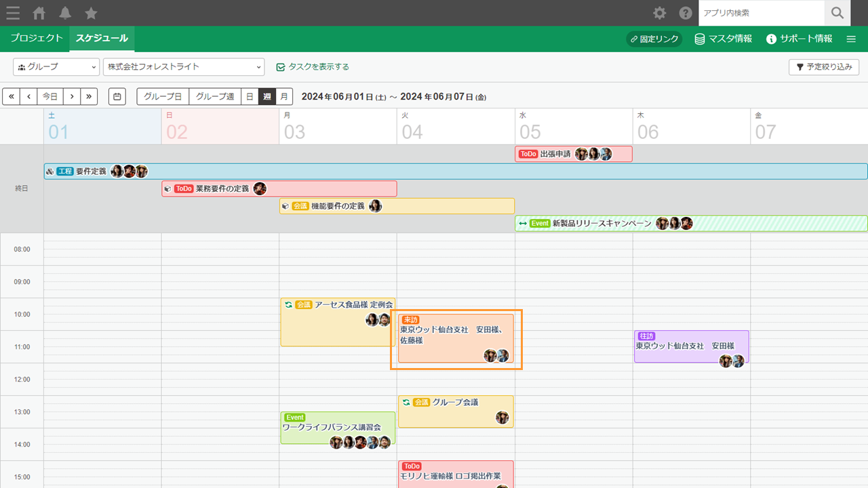Viewport: 868px width, 488px height.
Task: Open the 往訪 東京ウッド仙台支社 安田様 appointment
Action: 692,346
